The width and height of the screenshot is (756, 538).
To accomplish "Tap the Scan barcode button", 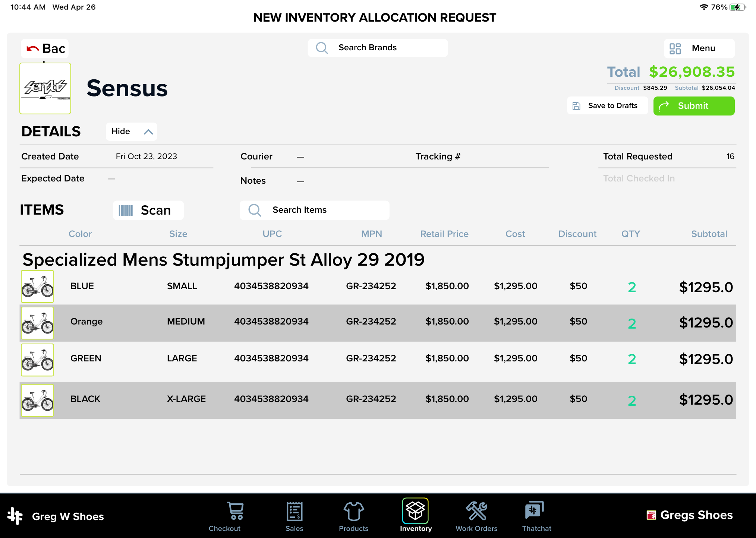I will pyautogui.click(x=148, y=211).
